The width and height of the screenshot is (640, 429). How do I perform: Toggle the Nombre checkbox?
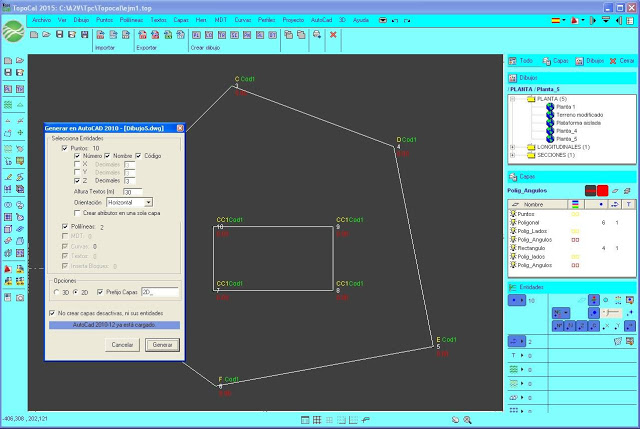[107, 156]
